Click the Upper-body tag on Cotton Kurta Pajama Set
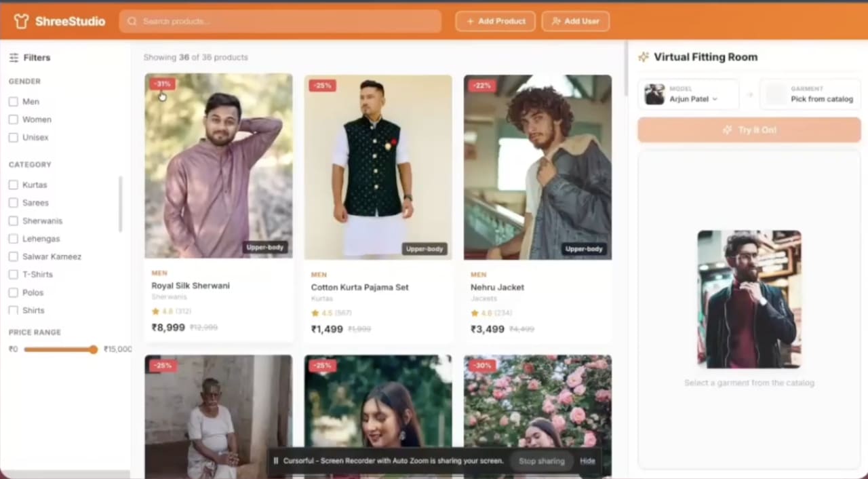Image resolution: width=868 pixels, height=479 pixels. pyautogui.click(x=425, y=249)
